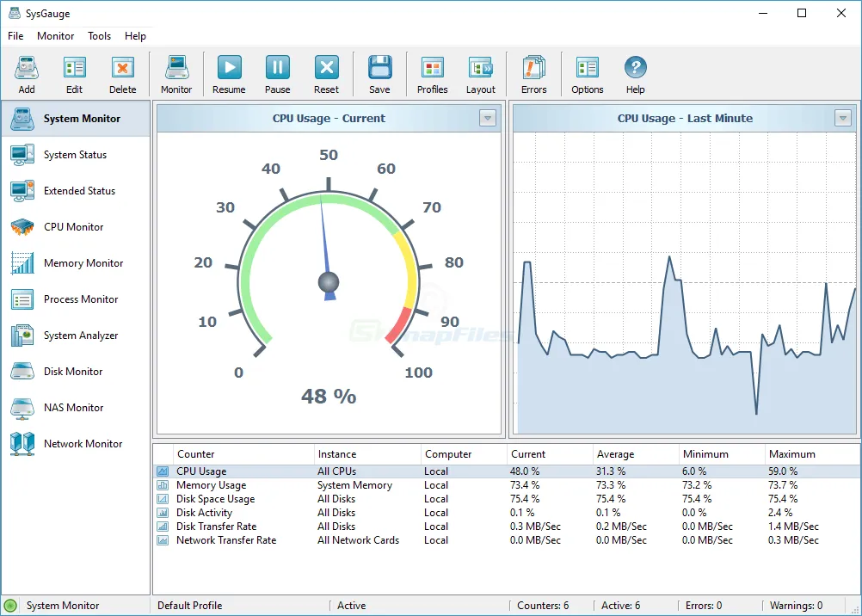862x616 pixels.
Task: Open Process Monitor in the sidebar
Action: [x=76, y=299]
